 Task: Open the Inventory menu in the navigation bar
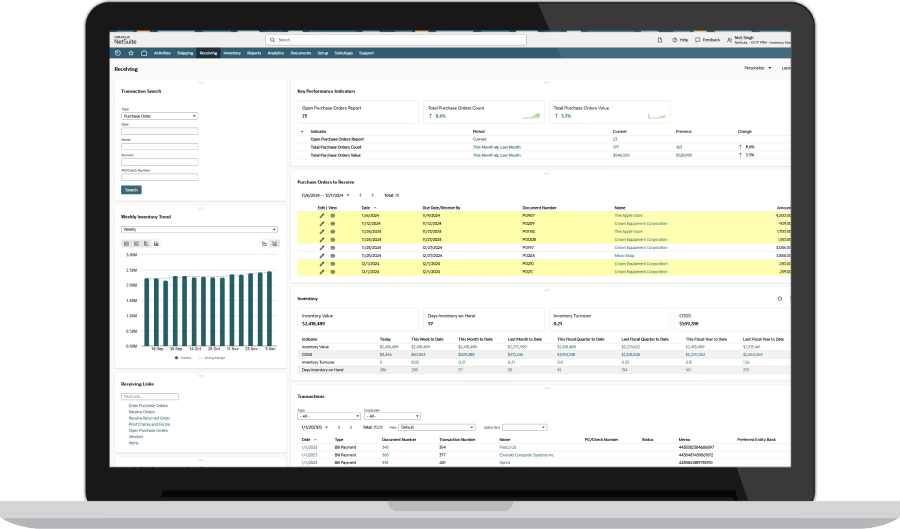pos(232,53)
